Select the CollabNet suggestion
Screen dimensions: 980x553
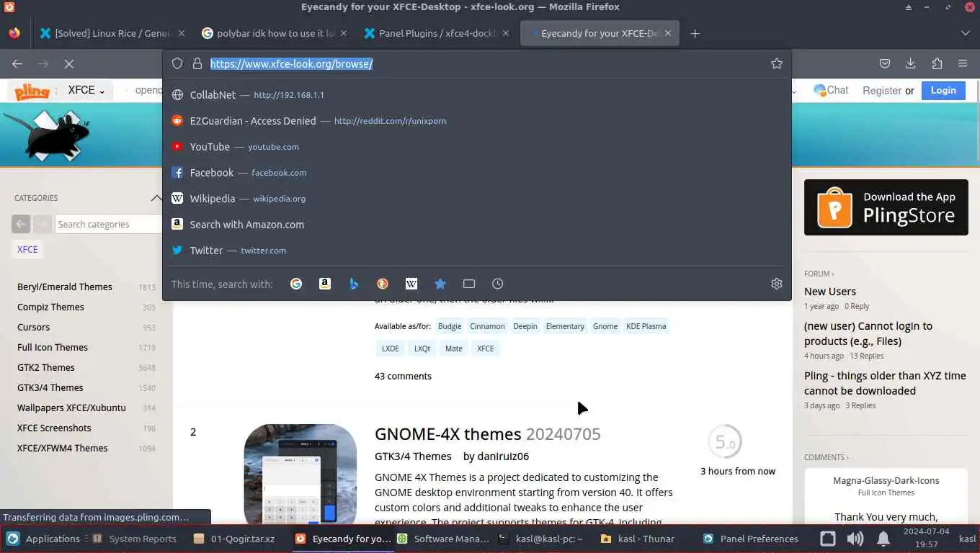[476, 95]
